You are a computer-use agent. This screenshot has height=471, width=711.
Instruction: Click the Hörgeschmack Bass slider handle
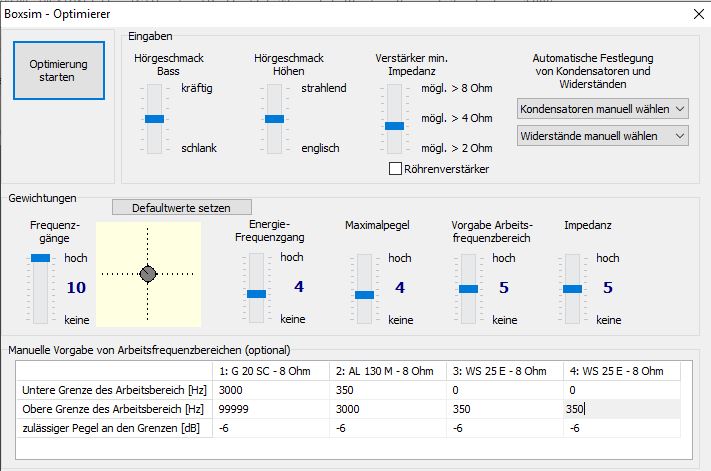pyautogui.click(x=154, y=119)
